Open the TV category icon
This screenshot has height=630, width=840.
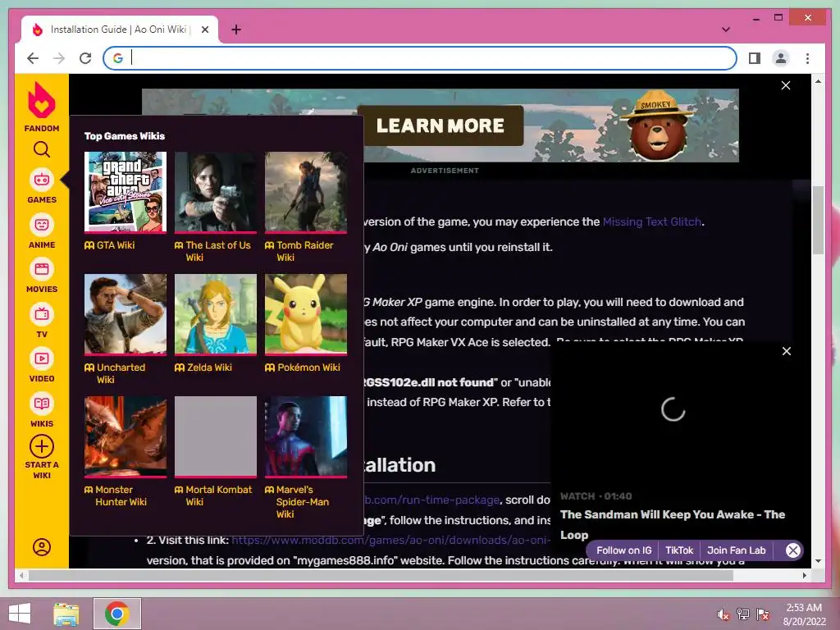41,314
